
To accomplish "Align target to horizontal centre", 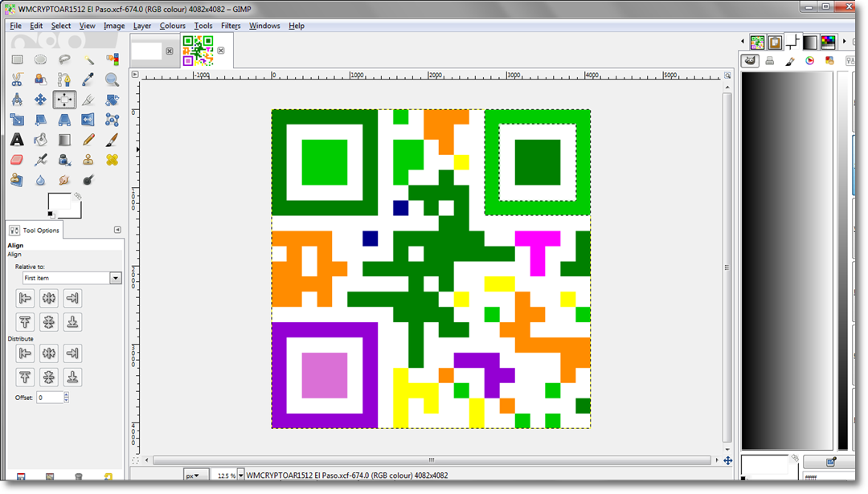I will (49, 298).
